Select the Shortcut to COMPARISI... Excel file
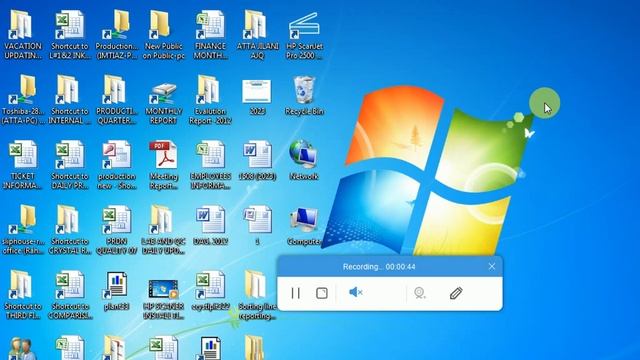Image resolution: width=640 pixels, height=360 pixels. pyautogui.click(x=70, y=295)
